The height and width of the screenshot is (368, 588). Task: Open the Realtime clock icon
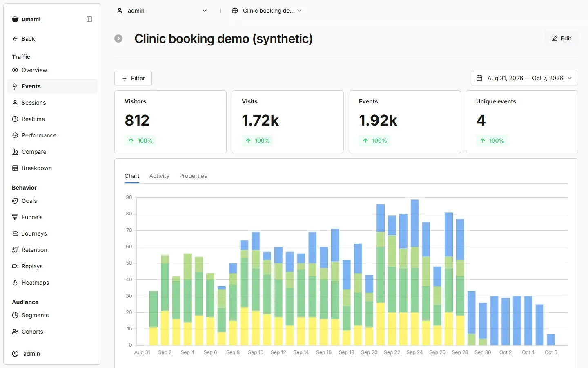[15, 119]
